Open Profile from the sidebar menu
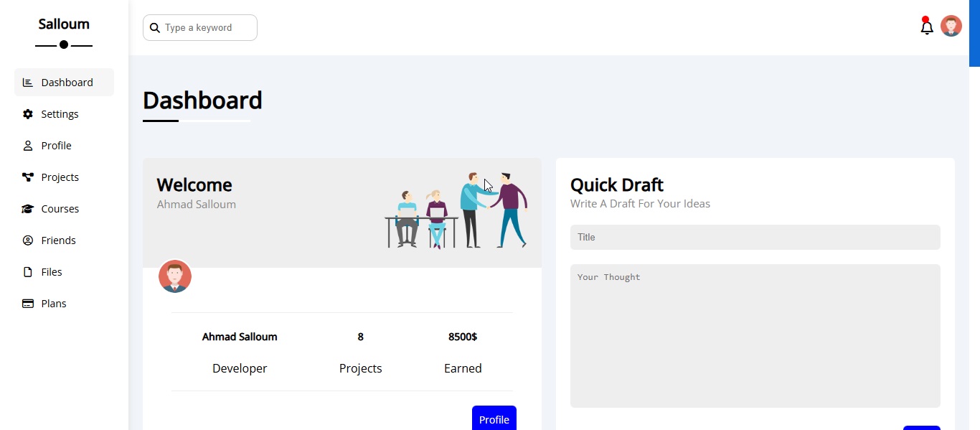Screen dimensions: 980x430 64,146
